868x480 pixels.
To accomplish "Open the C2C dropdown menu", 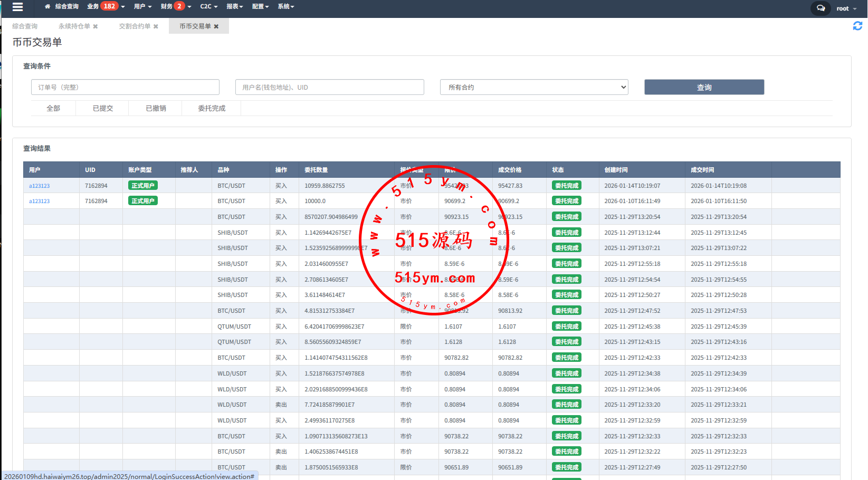I will point(208,6).
